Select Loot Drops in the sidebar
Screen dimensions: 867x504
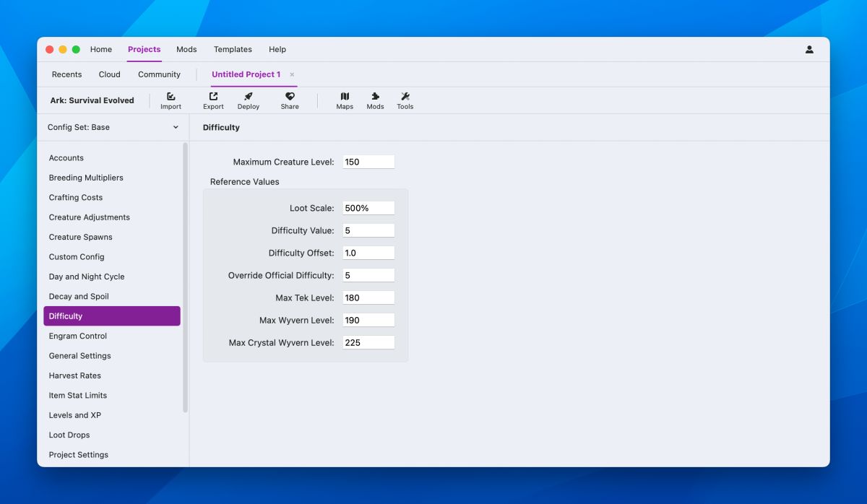(112, 435)
